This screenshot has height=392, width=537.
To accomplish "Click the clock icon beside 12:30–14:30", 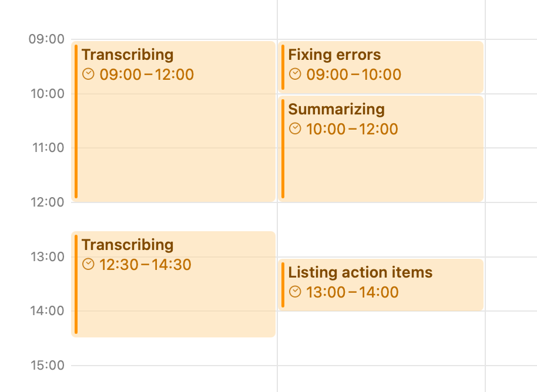I will [88, 264].
